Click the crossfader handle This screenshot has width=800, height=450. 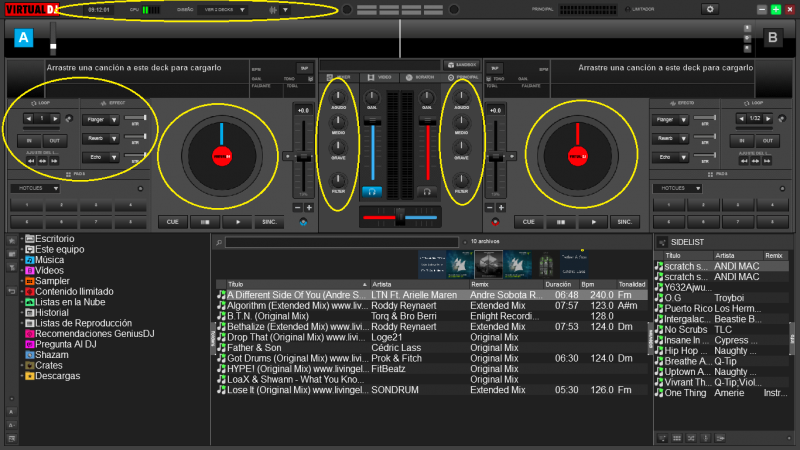point(400,217)
